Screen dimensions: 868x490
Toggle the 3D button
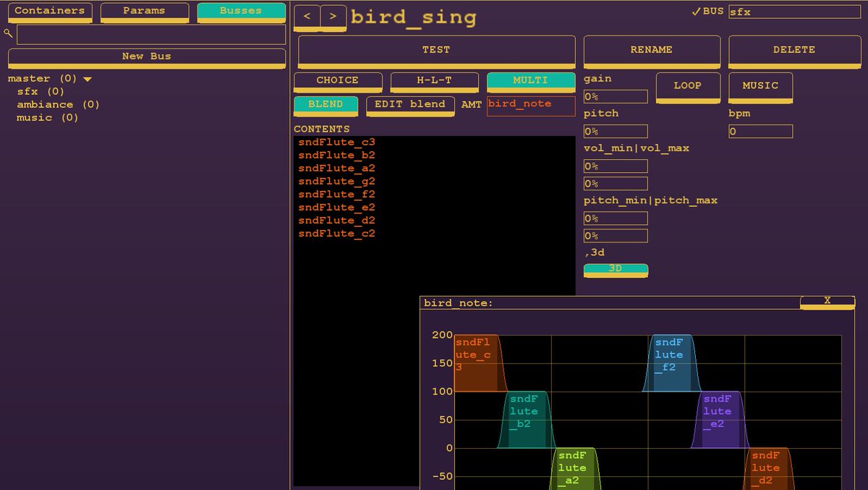(616, 270)
